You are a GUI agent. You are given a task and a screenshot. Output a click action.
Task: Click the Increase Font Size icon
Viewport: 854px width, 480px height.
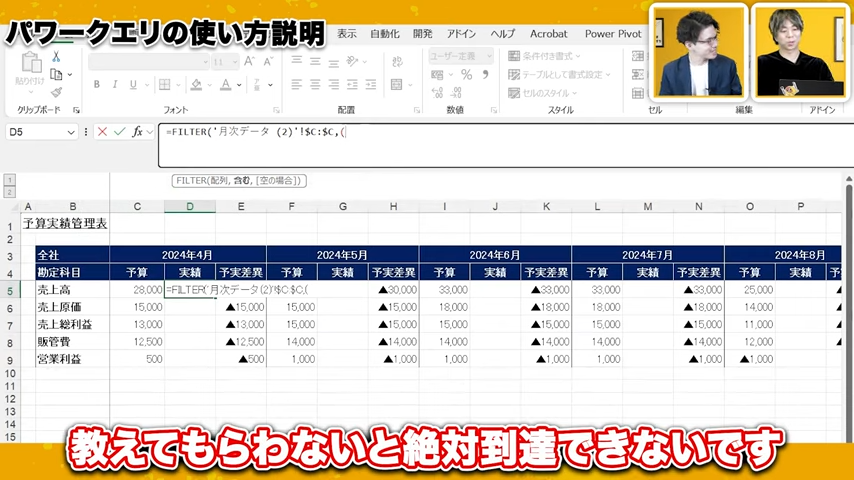click(x=249, y=62)
